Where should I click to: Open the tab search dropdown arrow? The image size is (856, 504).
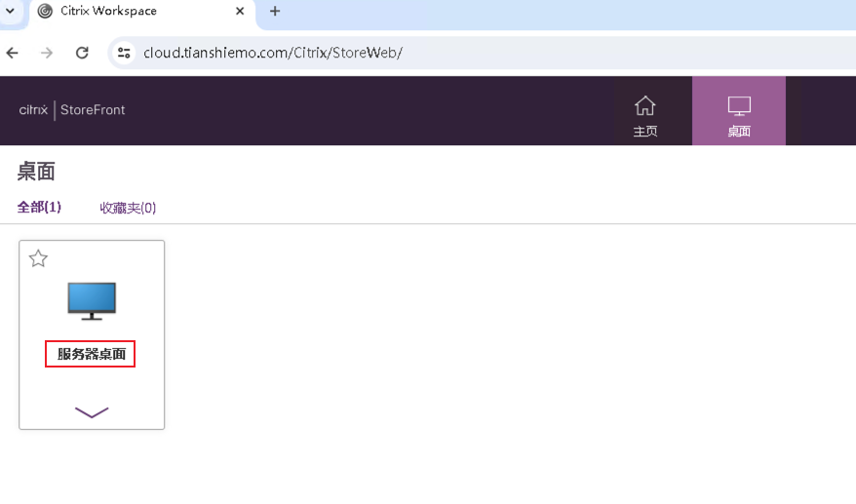tap(10, 11)
